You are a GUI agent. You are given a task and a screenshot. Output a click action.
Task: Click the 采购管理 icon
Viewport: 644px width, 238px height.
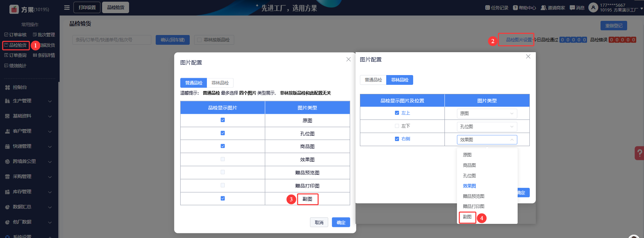[x=7, y=177]
